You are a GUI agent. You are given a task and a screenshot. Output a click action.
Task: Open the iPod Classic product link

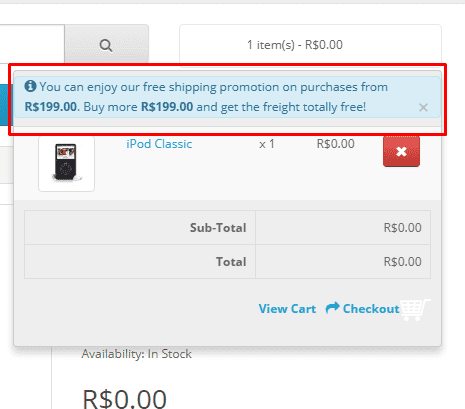pyautogui.click(x=159, y=144)
